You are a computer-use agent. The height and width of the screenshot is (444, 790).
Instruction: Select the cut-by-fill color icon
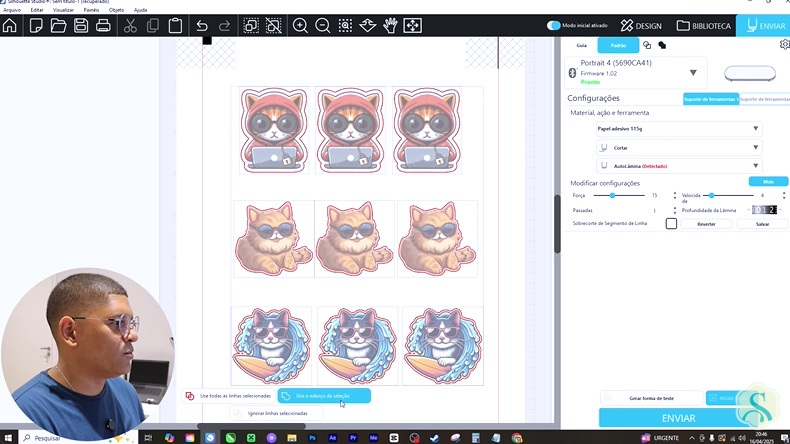(662, 45)
